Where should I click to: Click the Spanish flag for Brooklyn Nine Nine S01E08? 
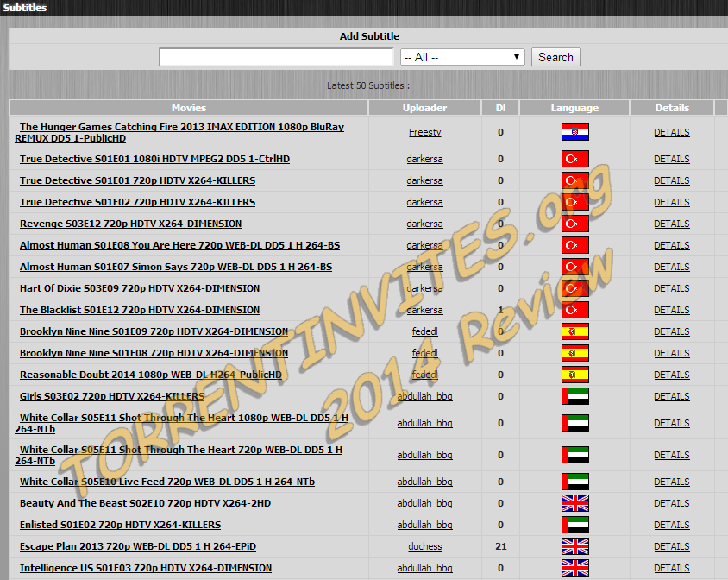tap(574, 353)
